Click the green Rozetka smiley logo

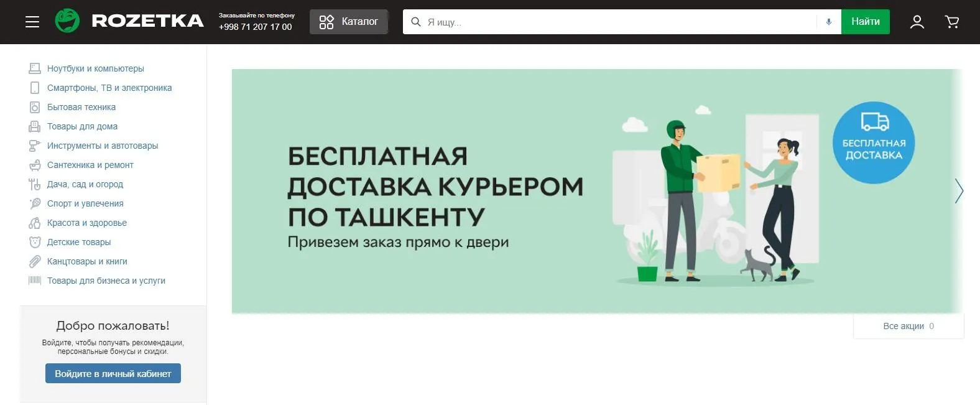tap(67, 21)
